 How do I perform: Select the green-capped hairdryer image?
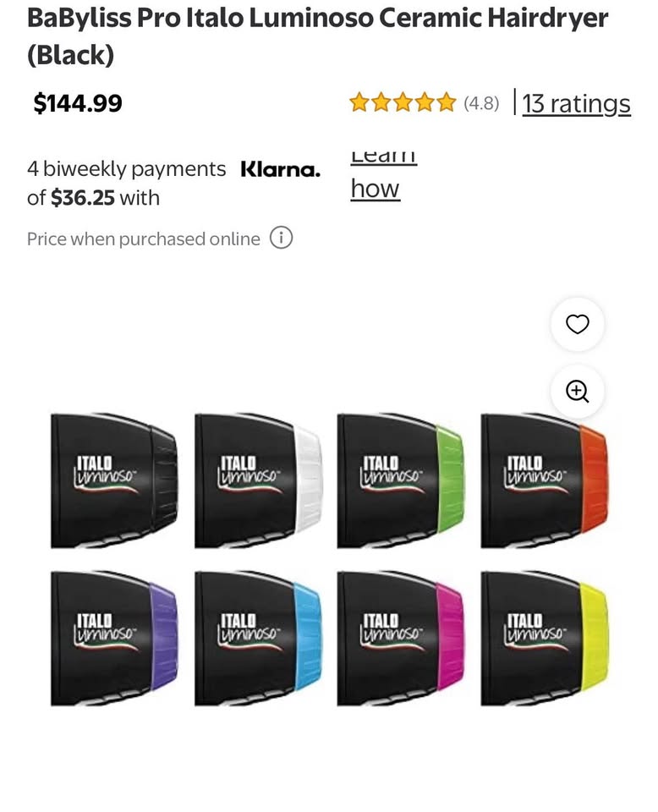click(x=401, y=480)
